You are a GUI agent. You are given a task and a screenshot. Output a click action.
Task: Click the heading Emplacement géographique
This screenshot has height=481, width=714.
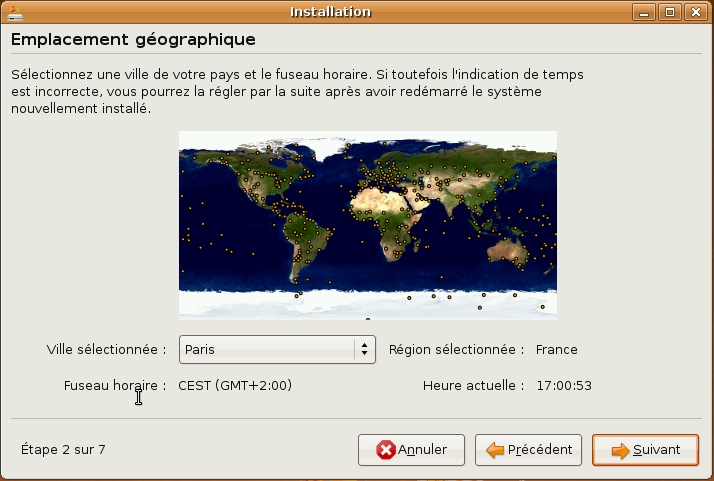tap(133, 40)
